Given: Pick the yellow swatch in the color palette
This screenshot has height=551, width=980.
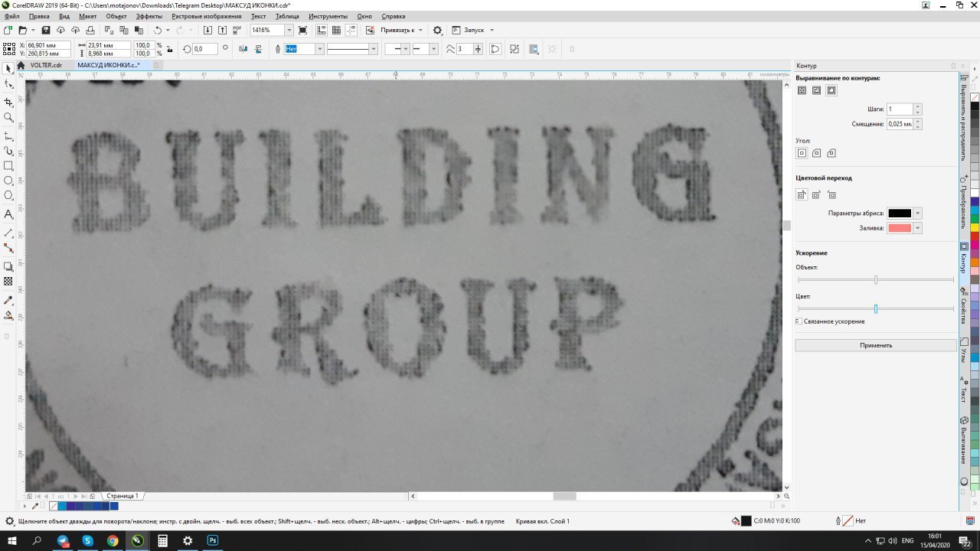Looking at the screenshot, I should tap(975, 227).
